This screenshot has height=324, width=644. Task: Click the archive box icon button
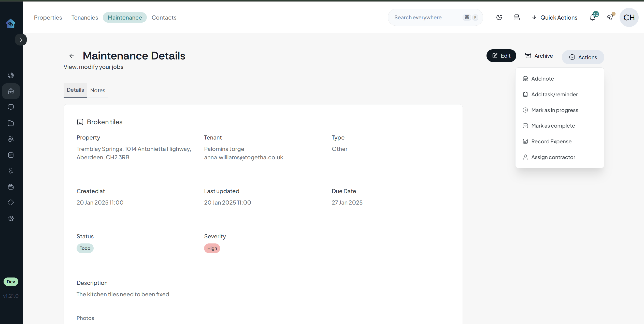(528, 55)
